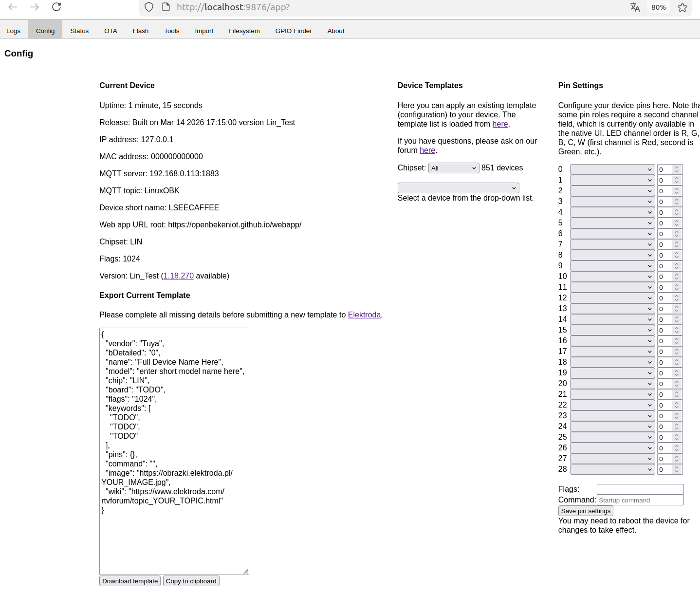Viewport: 700px width, 594px height.
Task: Click the channel number field for pin 19
Action: [670, 372]
